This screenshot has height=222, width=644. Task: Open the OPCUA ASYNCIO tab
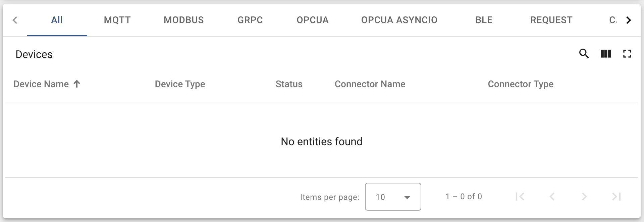point(399,20)
